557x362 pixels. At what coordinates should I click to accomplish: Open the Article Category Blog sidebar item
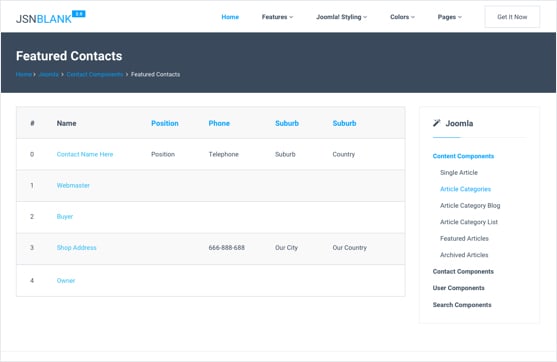click(x=470, y=205)
